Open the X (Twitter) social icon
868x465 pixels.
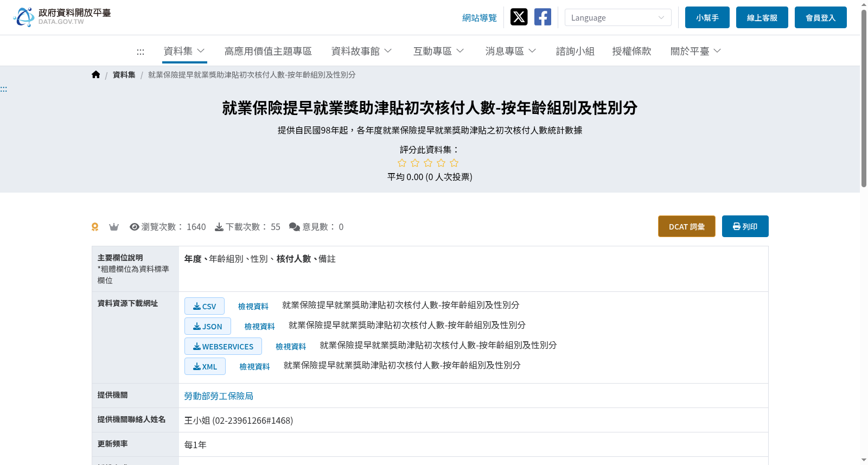(x=519, y=17)
